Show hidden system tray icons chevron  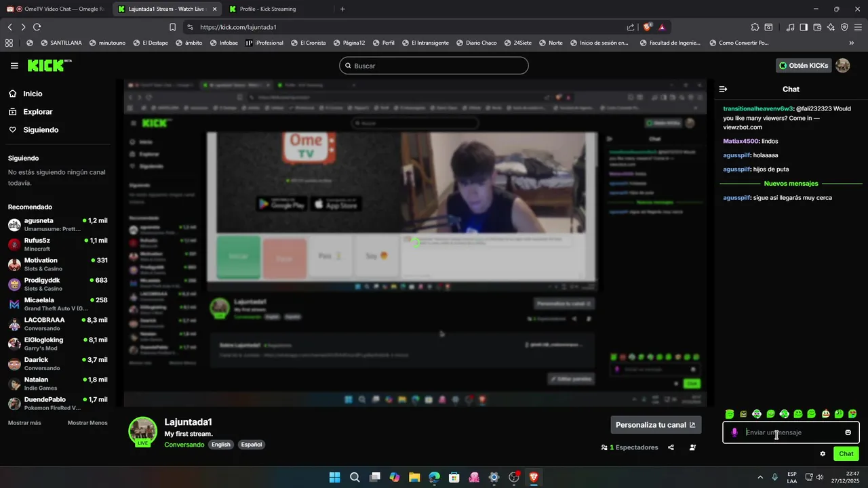(759, 477)
